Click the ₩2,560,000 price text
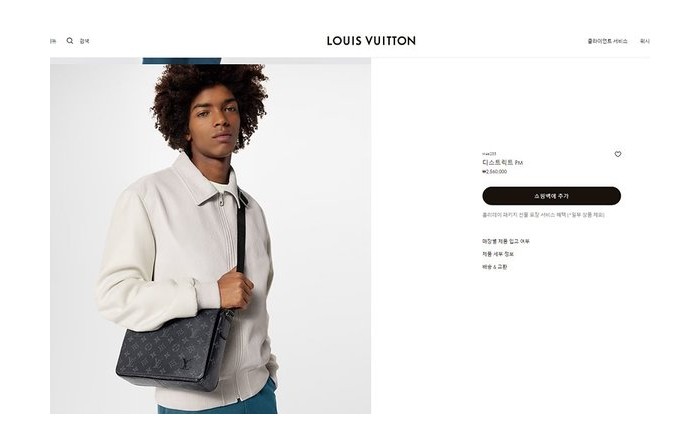700x446 pixels. click(495, 171)
